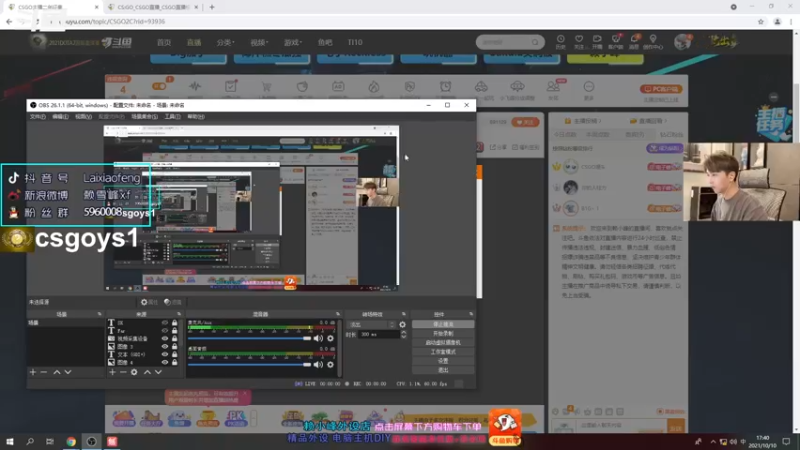Toggle visibility of first text source
Image resolution: width=800 pixels, height=450 pixels.
tap(165, 323)
